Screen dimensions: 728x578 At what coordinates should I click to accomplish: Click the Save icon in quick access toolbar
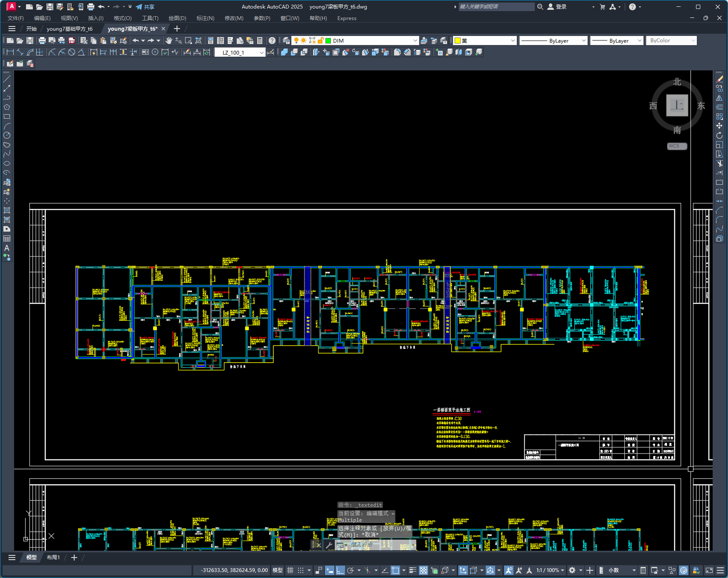tap(50, 7)
